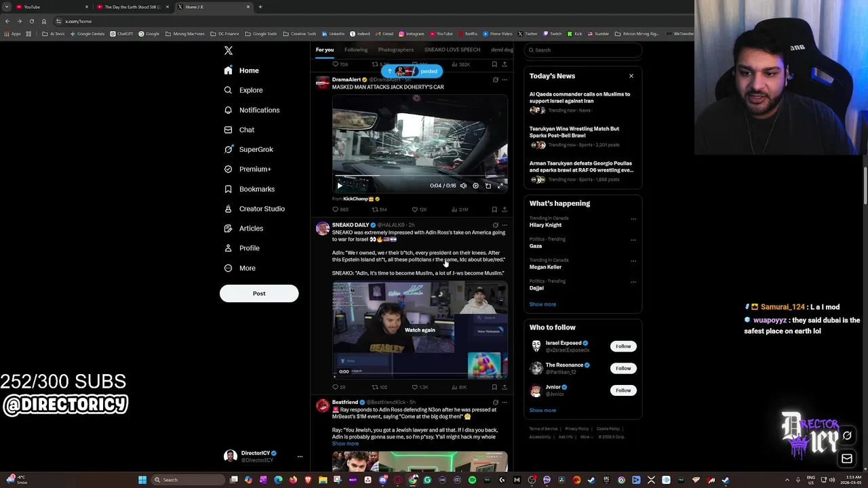
Task: Share the DramaAlert post
Action: pos(504,209)
